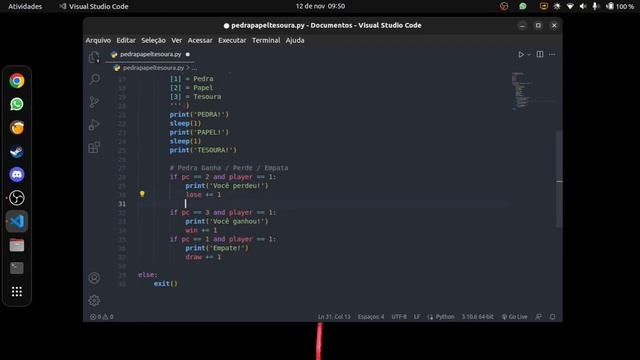Image resolution: width=640 pixels, height=360 pixels.
Task: Open the Manage gear icon
Action: coord(94,300)
